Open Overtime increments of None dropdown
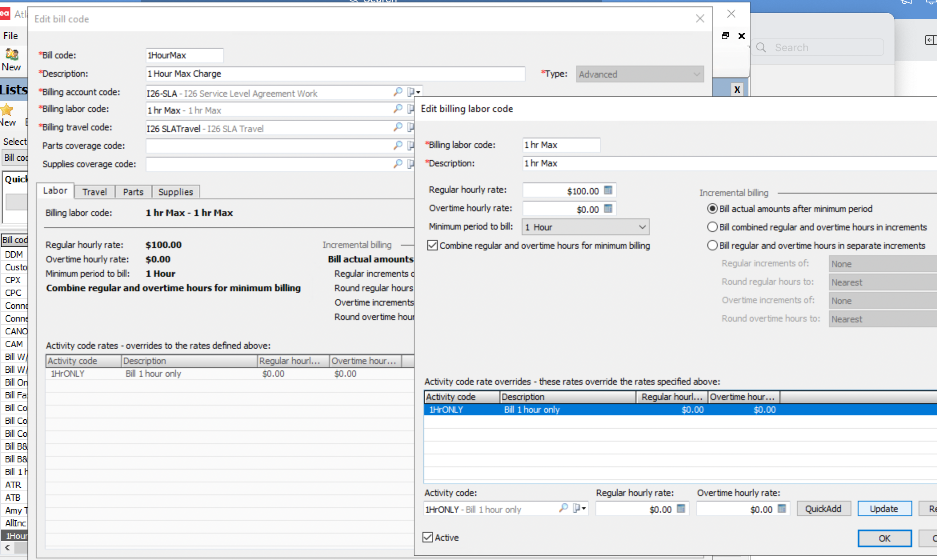The width and height of the screenshot is (937, 560). click(x=883, y=301)
